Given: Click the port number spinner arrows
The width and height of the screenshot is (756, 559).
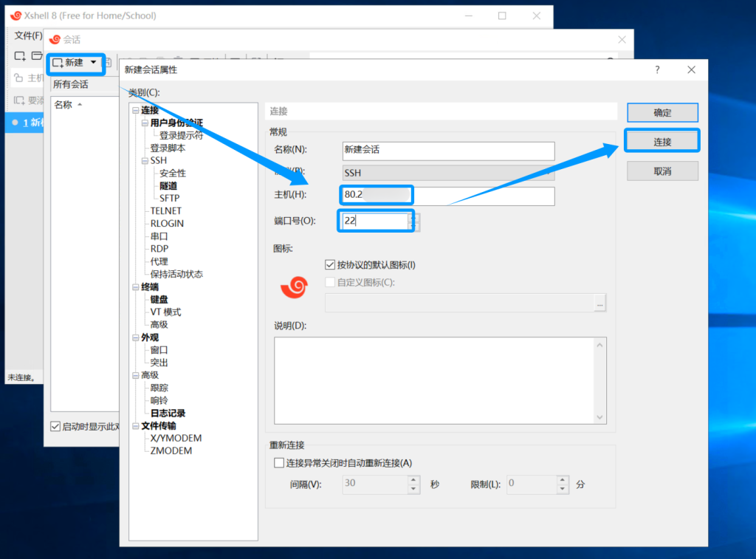Looking at the screenshot, I should tap(415, 222).
